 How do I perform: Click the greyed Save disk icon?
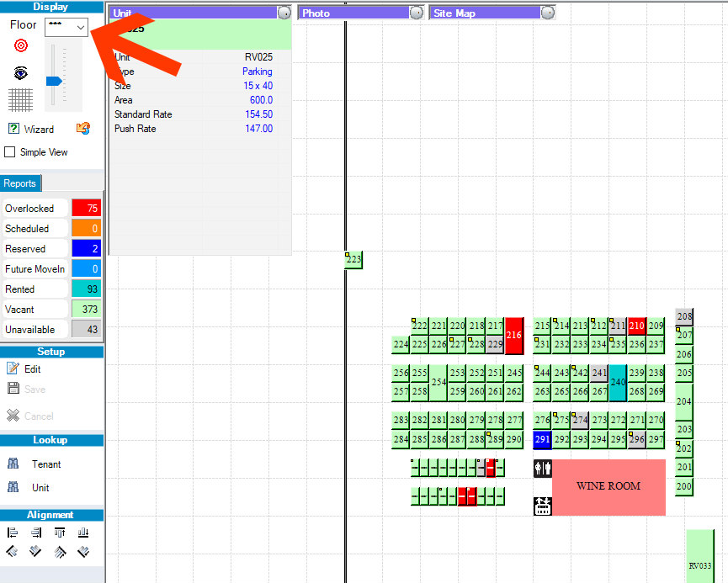click(13, 389)
